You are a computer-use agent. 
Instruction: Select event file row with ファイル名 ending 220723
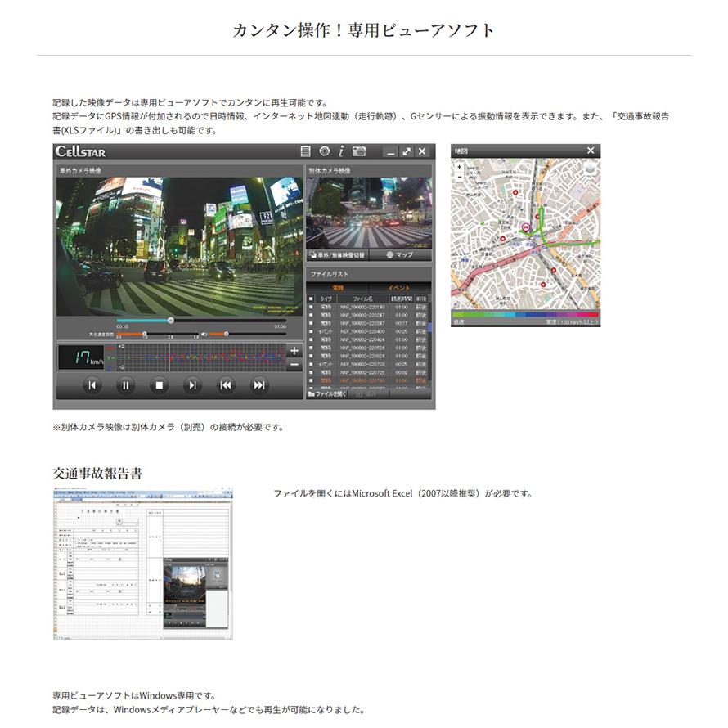368,365
